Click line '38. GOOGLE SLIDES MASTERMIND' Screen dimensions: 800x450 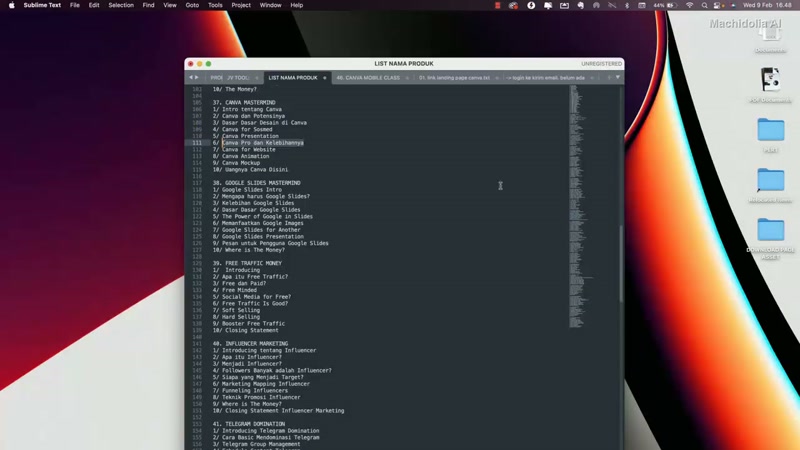[x=257, y=183]
